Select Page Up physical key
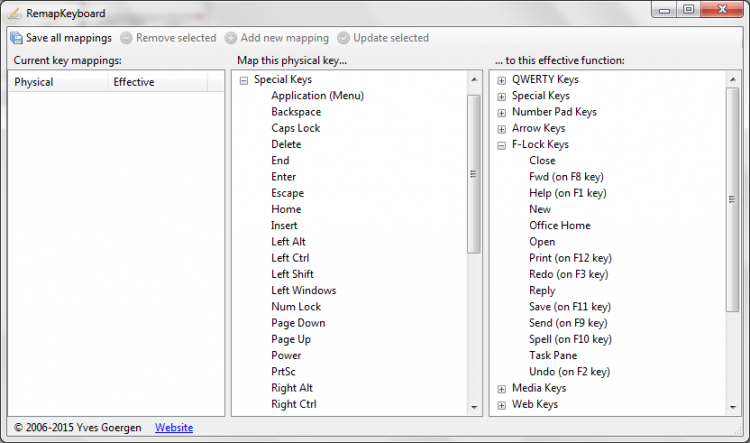The width and height of the screenshot is (750, 443). (291, 340)
